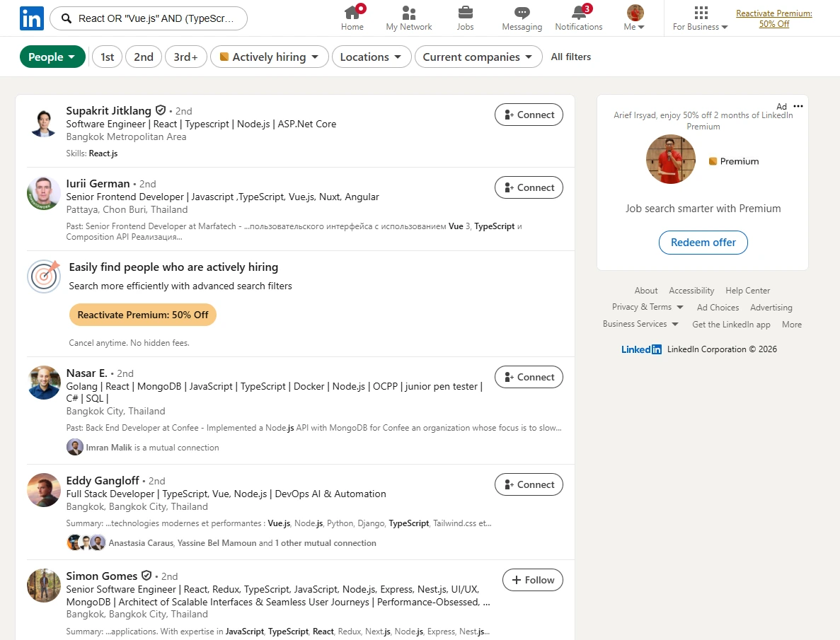
Task: Open the Iurii German name link
Action: (98, 184)
